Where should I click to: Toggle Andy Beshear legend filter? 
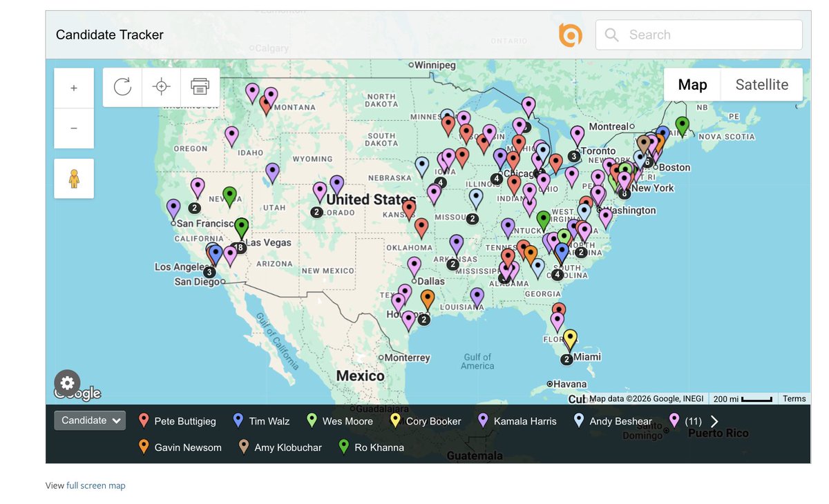[x=613, y=421]
